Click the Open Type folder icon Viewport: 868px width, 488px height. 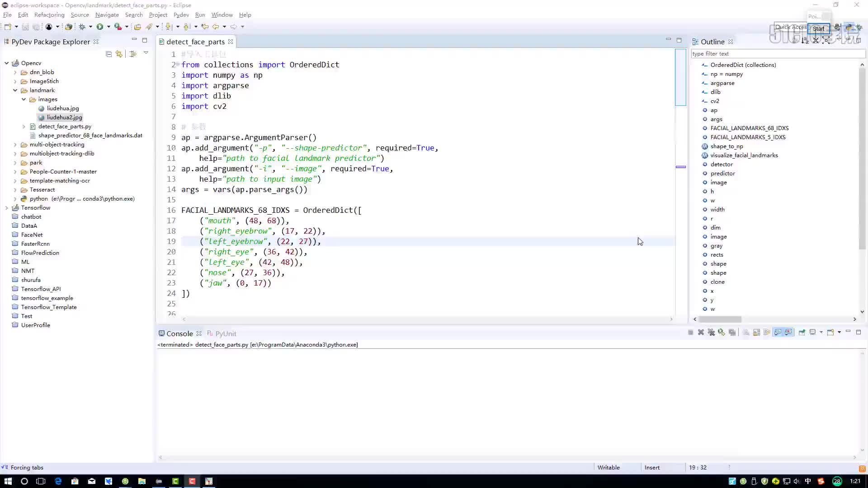coord(138,27)
